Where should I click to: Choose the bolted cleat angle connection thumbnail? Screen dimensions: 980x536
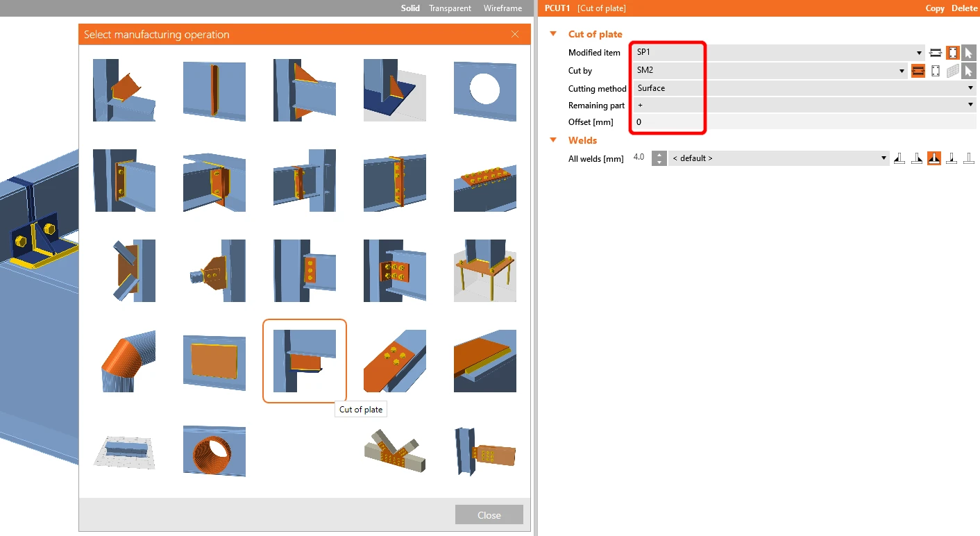tap(395, 271)
